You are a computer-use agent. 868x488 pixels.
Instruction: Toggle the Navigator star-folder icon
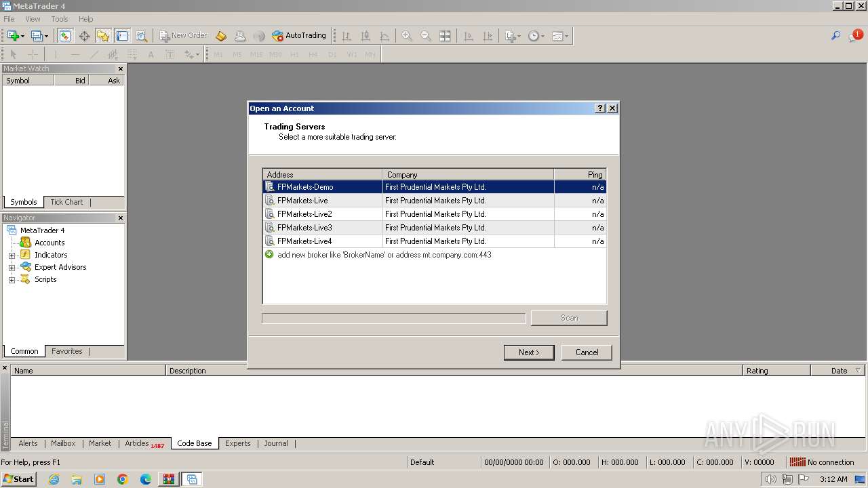click(x=103, y=36)
